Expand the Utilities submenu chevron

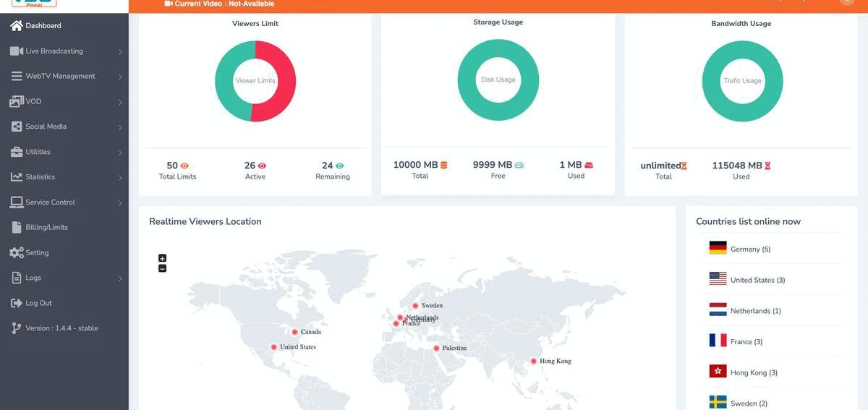(x=120, y=153)
